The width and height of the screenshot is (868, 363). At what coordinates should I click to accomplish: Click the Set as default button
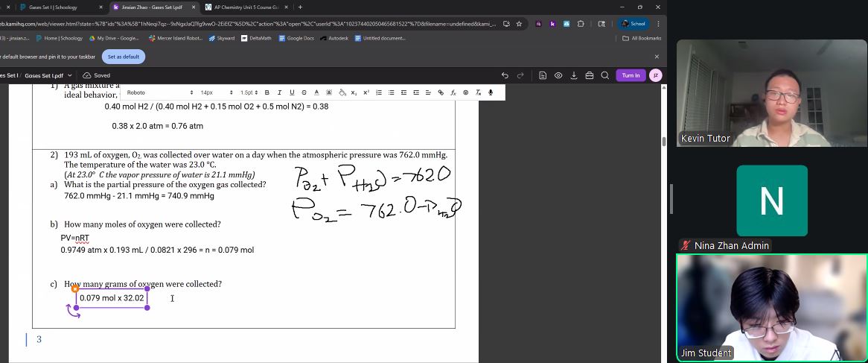pos(124,57)
